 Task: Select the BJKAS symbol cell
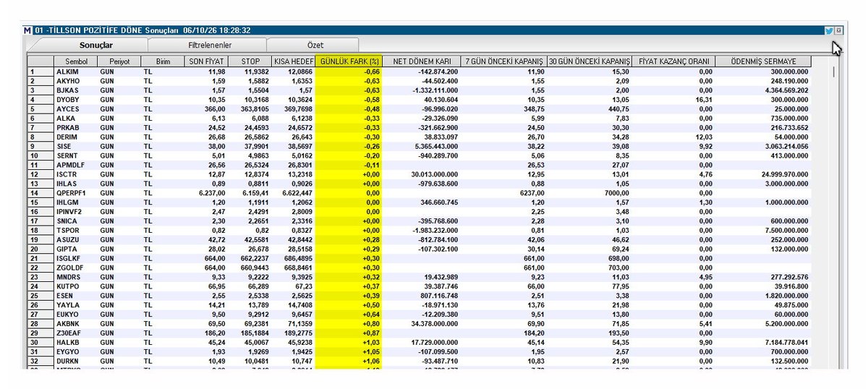coord(76,91)
